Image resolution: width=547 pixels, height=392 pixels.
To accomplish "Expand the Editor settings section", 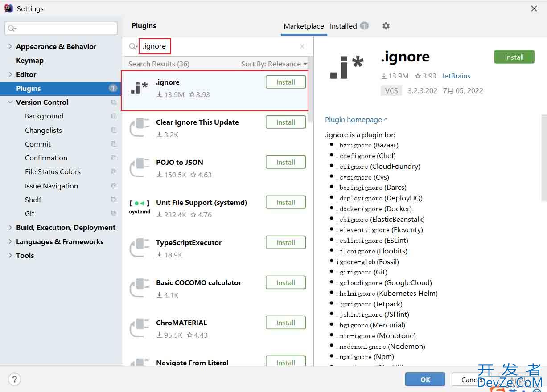I will pyautogui.click(x=10, y=74).
